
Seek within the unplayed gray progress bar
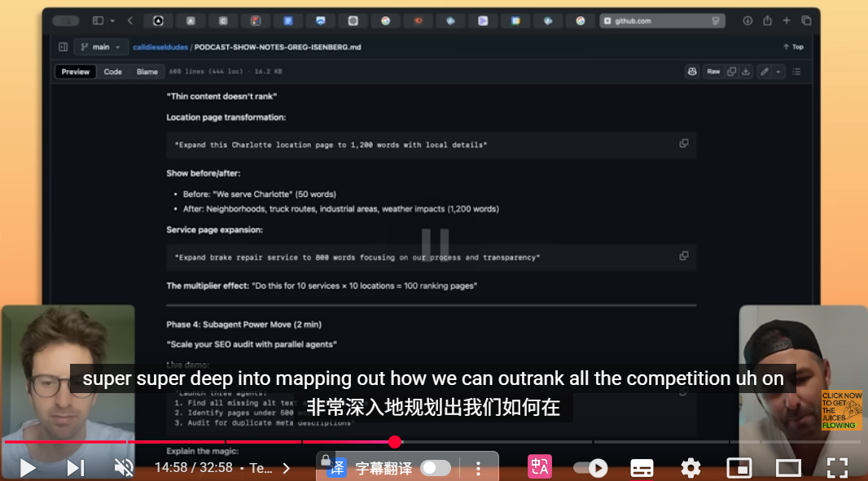pos(631,442)
